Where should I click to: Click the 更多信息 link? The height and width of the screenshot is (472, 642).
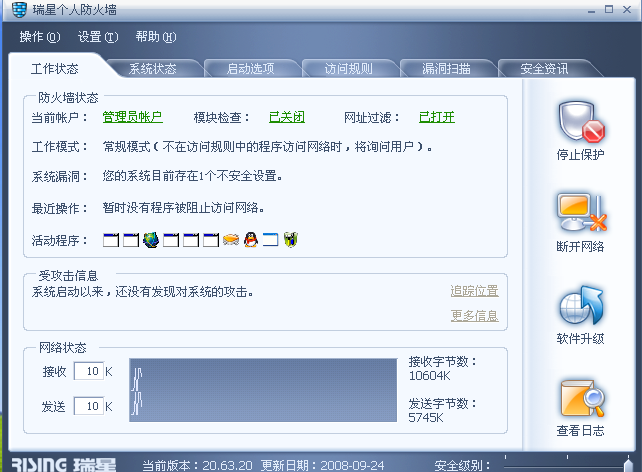coord(474,316)
